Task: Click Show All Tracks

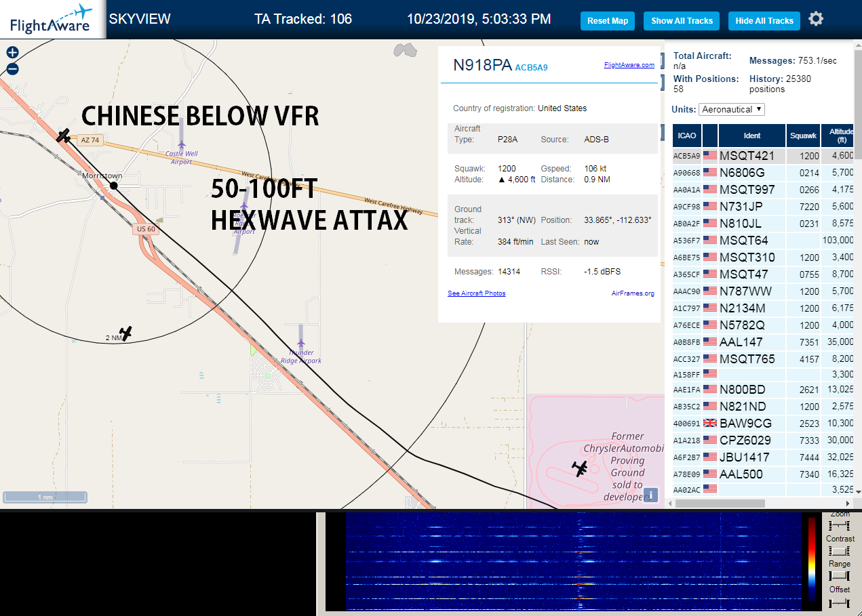Action: pyautogui.click(x=682, y=21)
